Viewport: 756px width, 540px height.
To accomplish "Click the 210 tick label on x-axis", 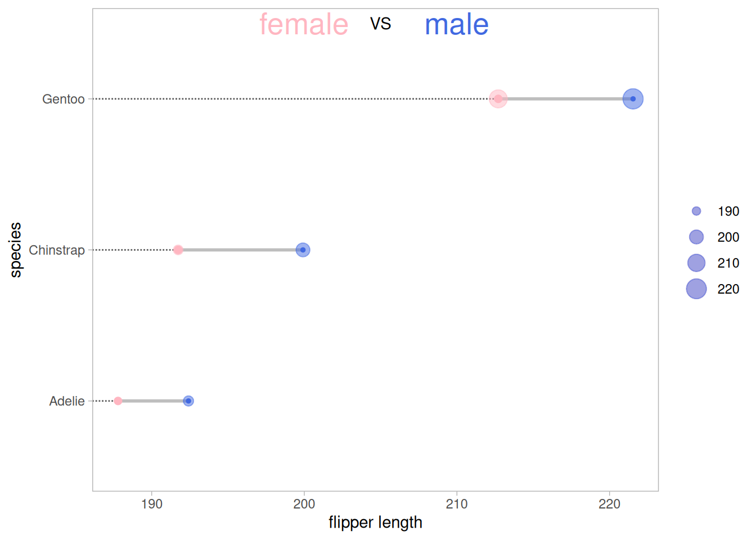I will point(456,504).
